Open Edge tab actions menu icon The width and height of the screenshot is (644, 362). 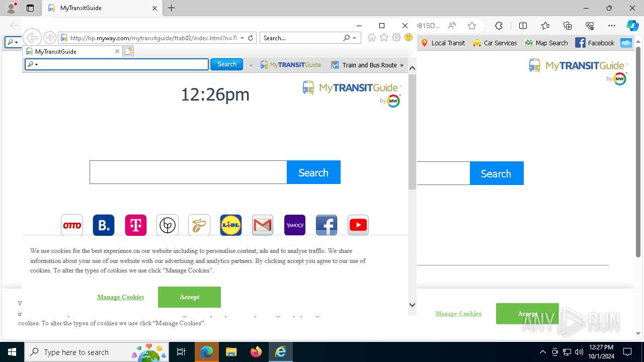30,8
